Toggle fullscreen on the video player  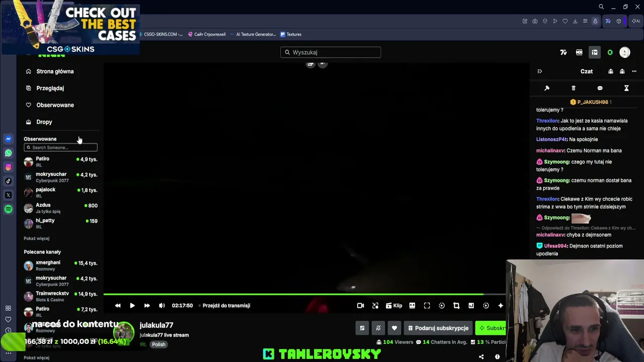[x=427, y=306]
